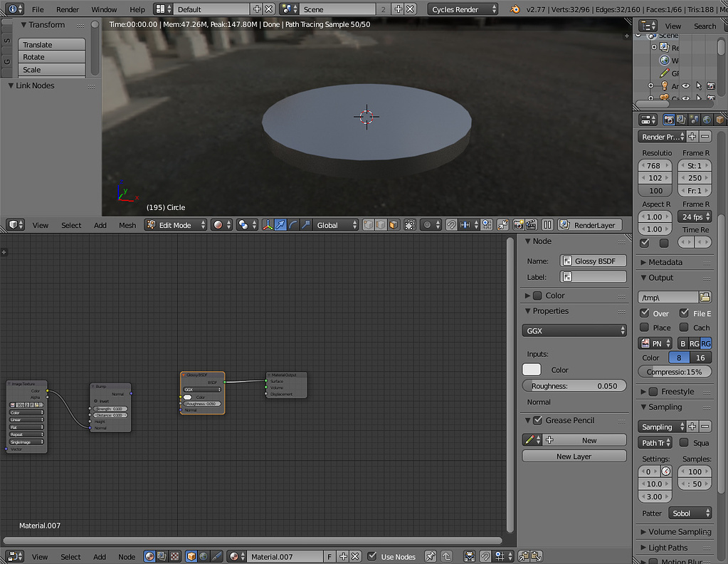
Task: Switch to vertex select mode
Action: pyautogui.click(x=369, y=225)
